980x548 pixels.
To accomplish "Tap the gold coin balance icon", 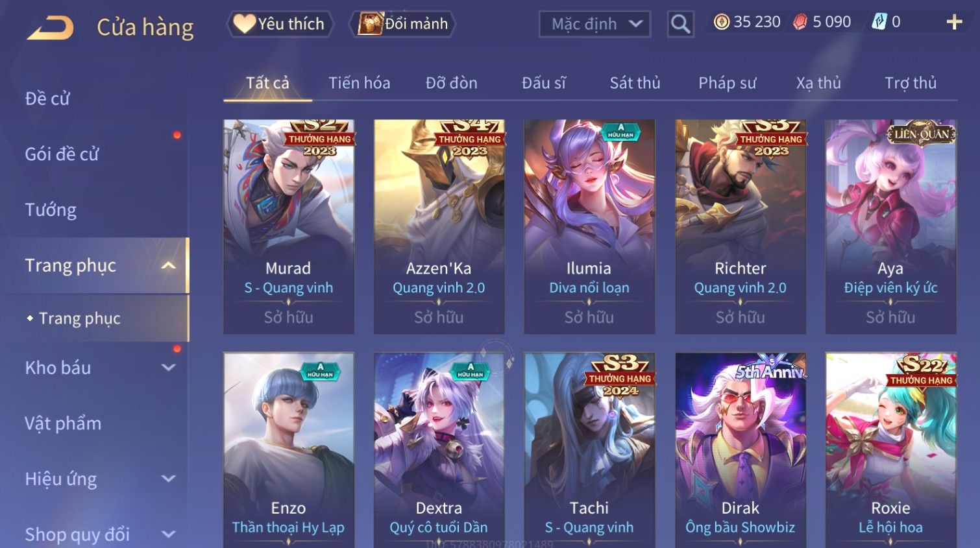I will [721, 22].
